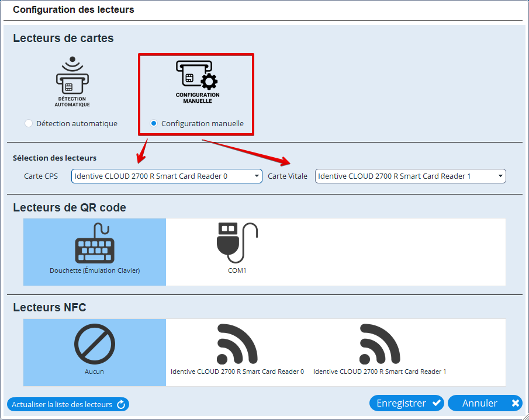Click the automatic detection card reader icon
The width and height of the screenshot is (529, 420).
point(72,81)
